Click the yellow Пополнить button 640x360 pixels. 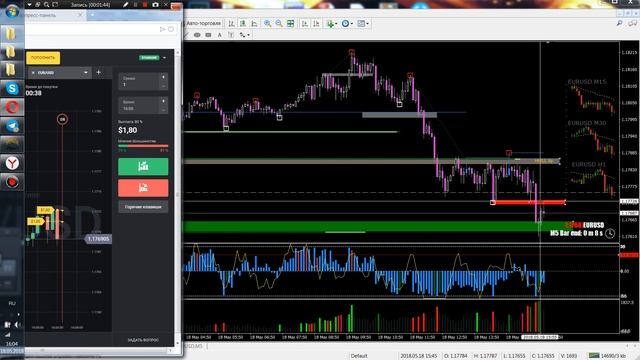tap(43, 58)
